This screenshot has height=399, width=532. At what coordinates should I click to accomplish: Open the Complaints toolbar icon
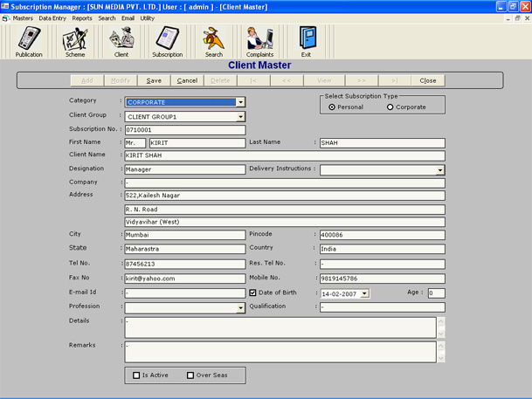(260, 42)
